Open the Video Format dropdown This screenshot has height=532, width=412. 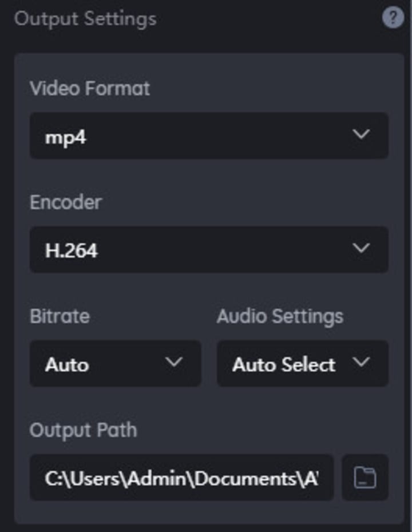coord(209,136)
